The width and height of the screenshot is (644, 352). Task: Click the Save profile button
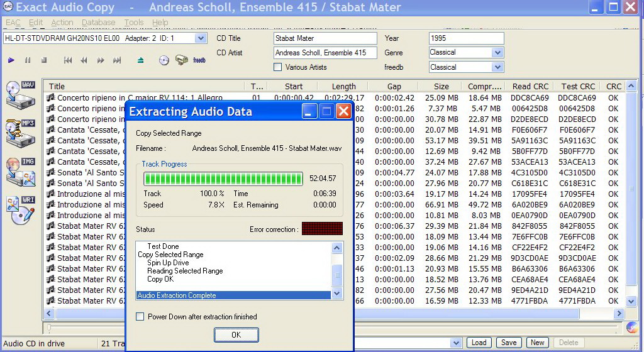508,343
